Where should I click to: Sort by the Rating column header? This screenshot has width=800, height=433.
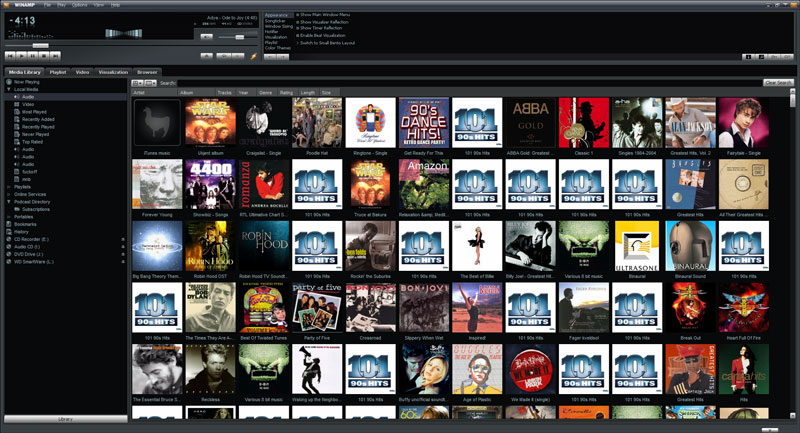(x=287, y=93)
